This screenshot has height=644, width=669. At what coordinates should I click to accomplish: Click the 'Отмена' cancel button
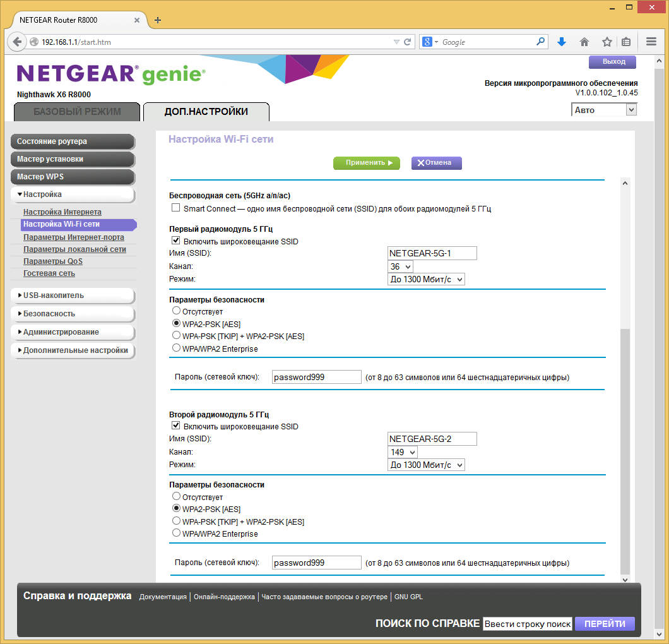pyautogui.click(x=437, y=163)
